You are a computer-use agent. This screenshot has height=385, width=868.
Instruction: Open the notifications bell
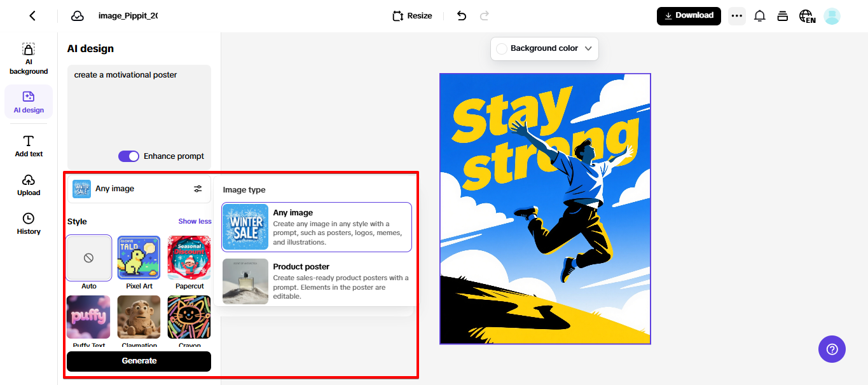[x=759, y=16]
